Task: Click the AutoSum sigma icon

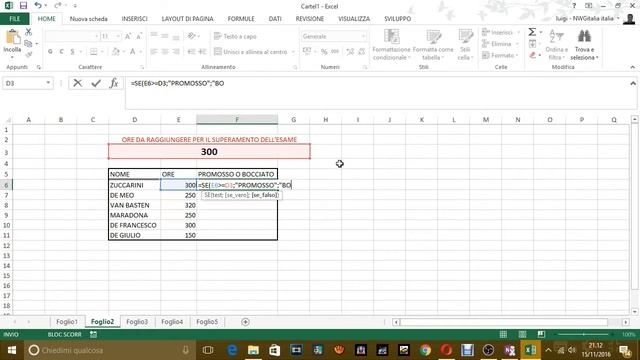Action: point(532,32)
